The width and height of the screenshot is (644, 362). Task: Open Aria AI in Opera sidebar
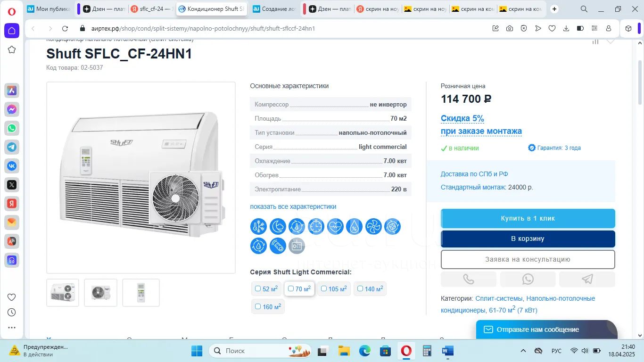[x=12, y=90]
